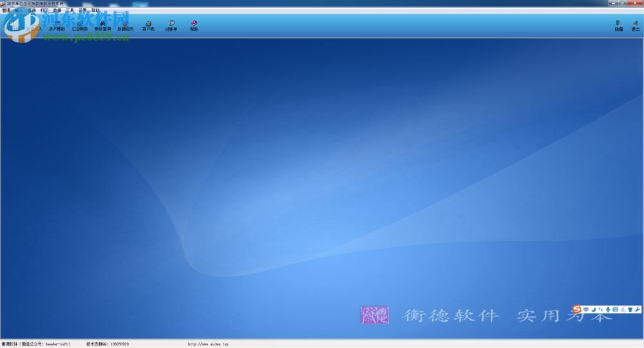The image size is (644, 348).
Task: Minimize the application window
Action: tap(614, 3)
